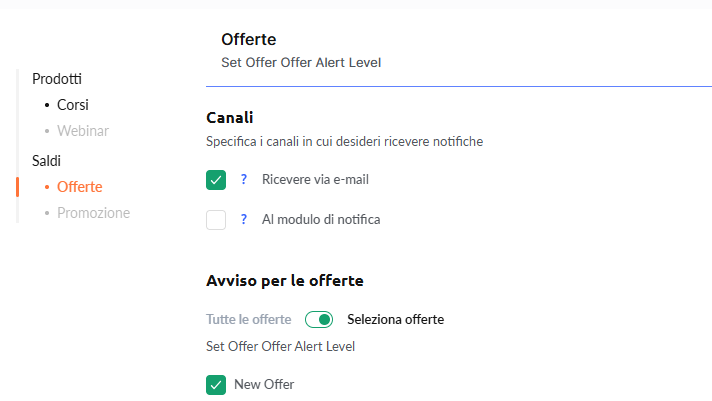
Task: Go to Promozione in the sidebar
Action: pyautogui.click(x=93, y=212)
